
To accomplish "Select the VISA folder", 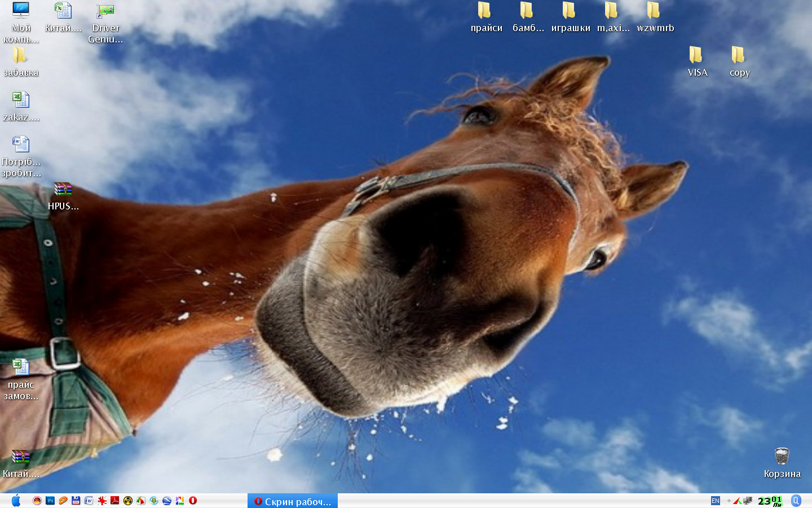I will click(696, 55).
